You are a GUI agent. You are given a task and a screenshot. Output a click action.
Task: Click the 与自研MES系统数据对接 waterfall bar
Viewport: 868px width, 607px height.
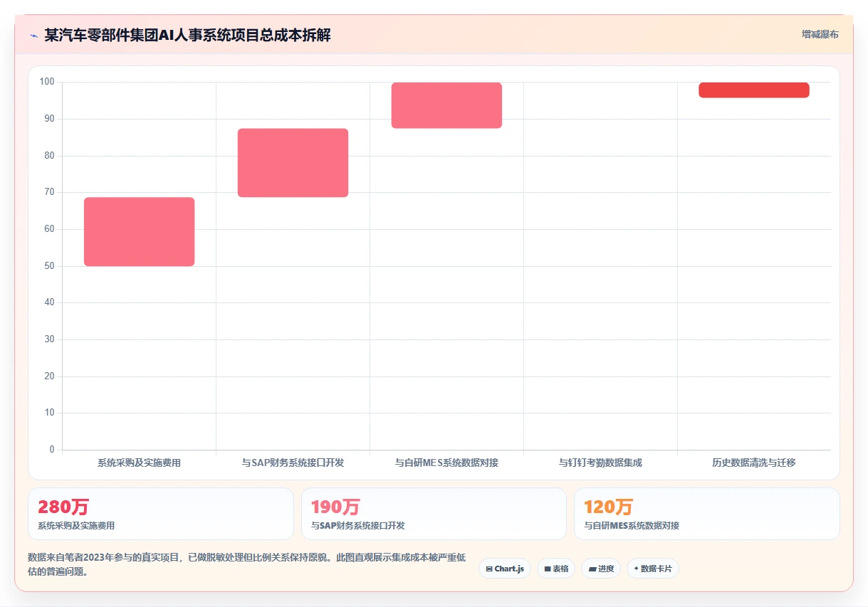click(446, 105)
